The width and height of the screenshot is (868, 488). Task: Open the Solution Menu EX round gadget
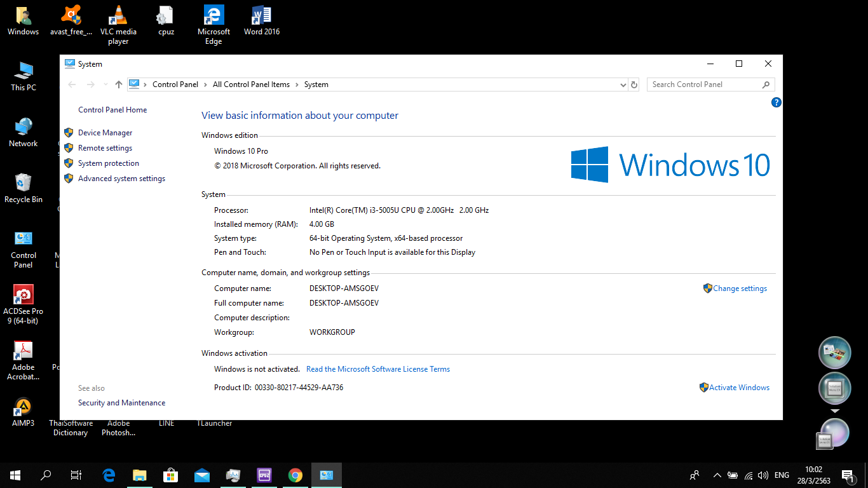(x=834, y=389)
